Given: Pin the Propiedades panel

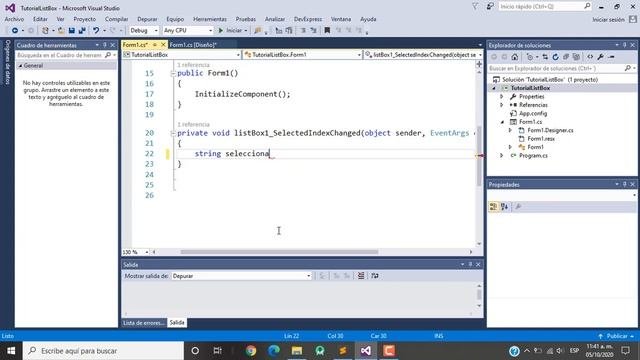Looking at the screenshot, I should [624, 184].
